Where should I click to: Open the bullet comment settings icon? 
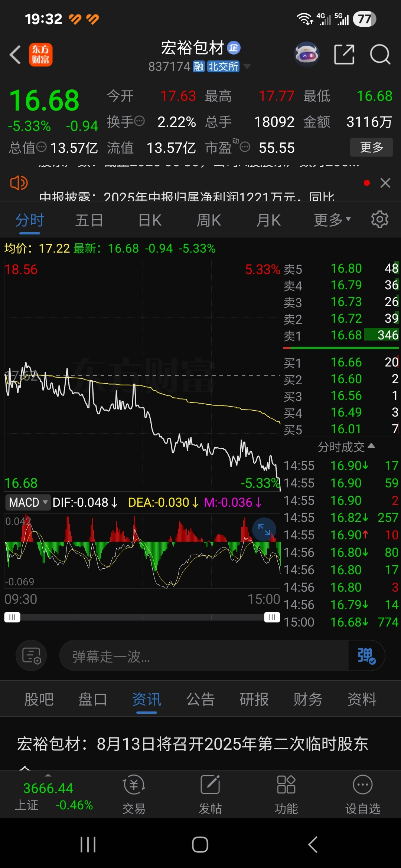click(31, 655)
